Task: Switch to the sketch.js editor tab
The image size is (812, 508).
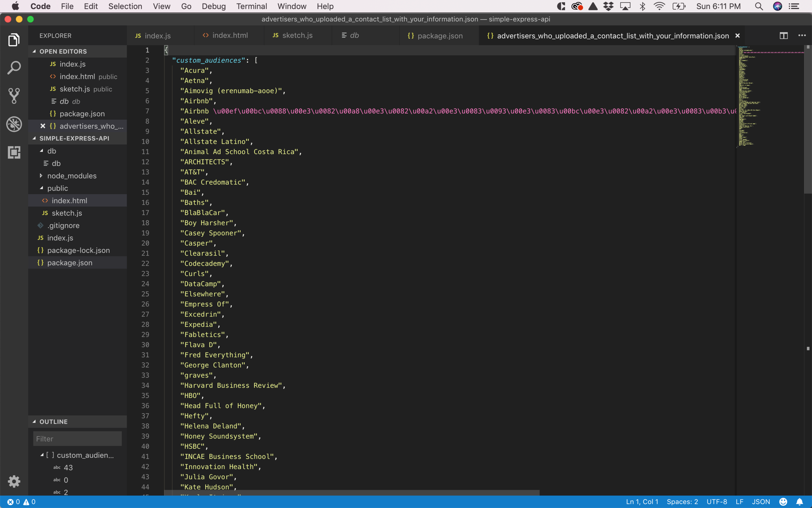Action: pyautogui.click(x=298, y=36)
